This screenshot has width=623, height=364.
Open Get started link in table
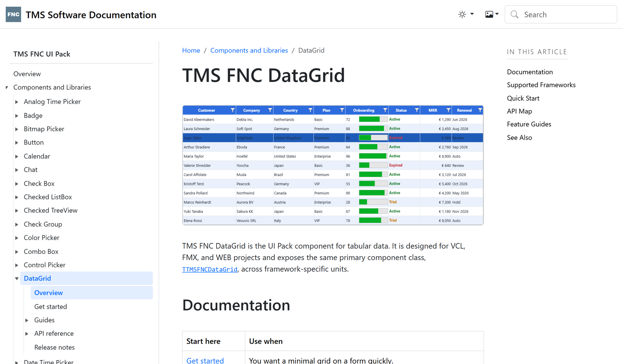point(205,360)
